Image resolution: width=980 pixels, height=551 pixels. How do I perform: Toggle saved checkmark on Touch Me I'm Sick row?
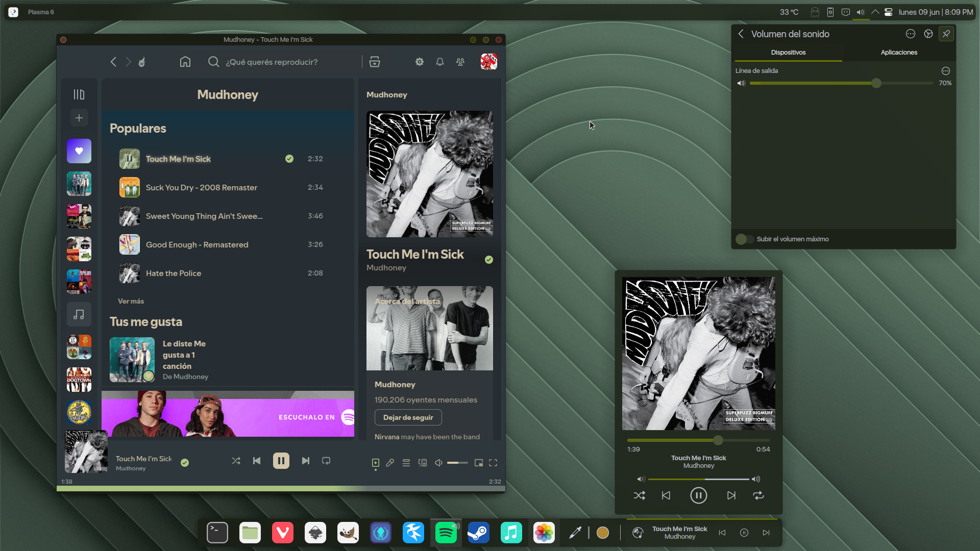point(289,159)
